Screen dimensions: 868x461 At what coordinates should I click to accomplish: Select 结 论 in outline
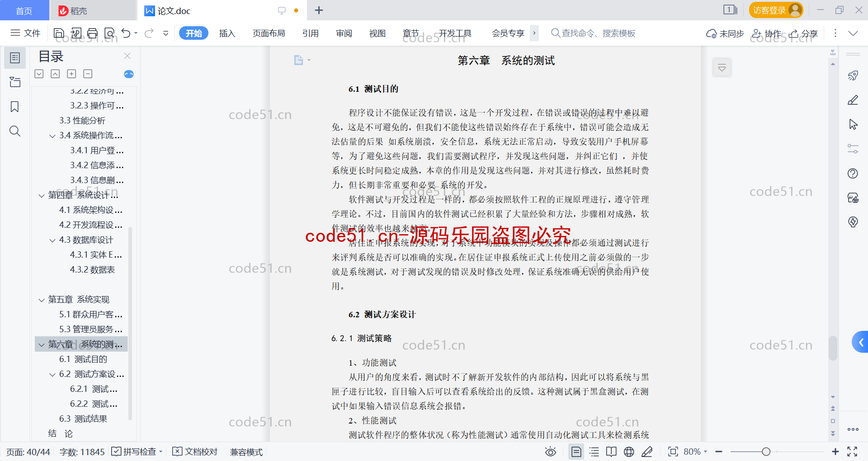tap(61, 434)
